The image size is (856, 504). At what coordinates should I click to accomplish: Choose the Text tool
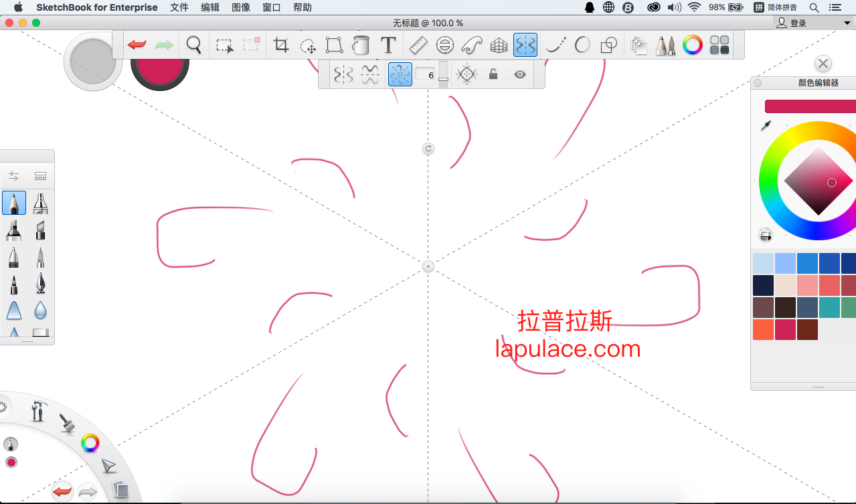388,46
